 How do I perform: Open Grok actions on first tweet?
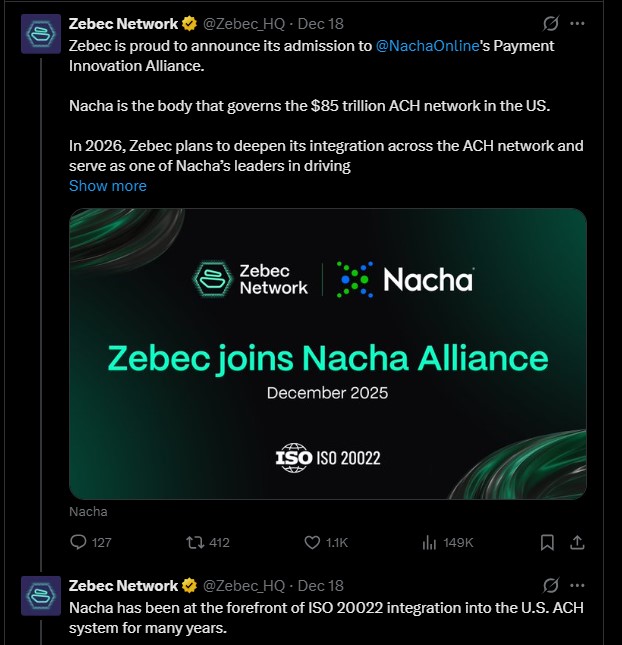coord(550,23)
